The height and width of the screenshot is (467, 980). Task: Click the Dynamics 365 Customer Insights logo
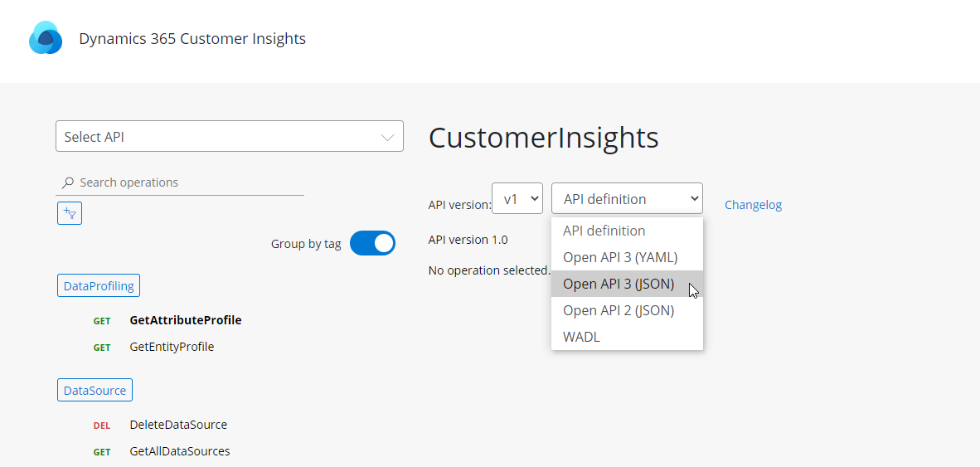click(46, 38)
